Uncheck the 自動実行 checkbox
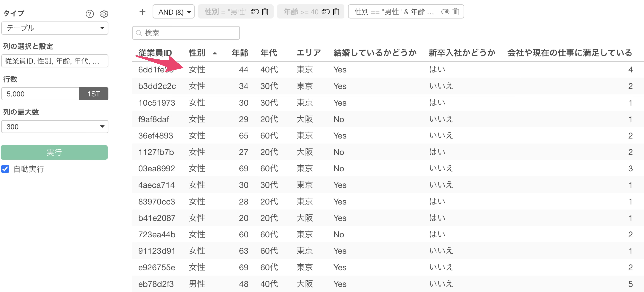The image size is (644, 292). (5, 169)
